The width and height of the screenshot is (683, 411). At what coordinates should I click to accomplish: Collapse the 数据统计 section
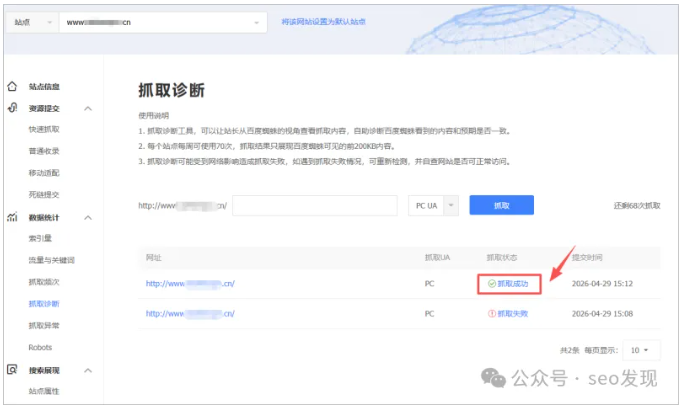click(x=88, y=218)
